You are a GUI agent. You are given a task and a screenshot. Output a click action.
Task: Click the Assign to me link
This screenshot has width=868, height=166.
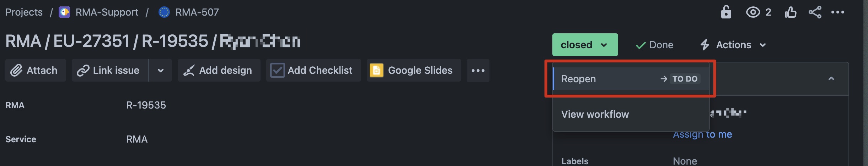[702, 134]
